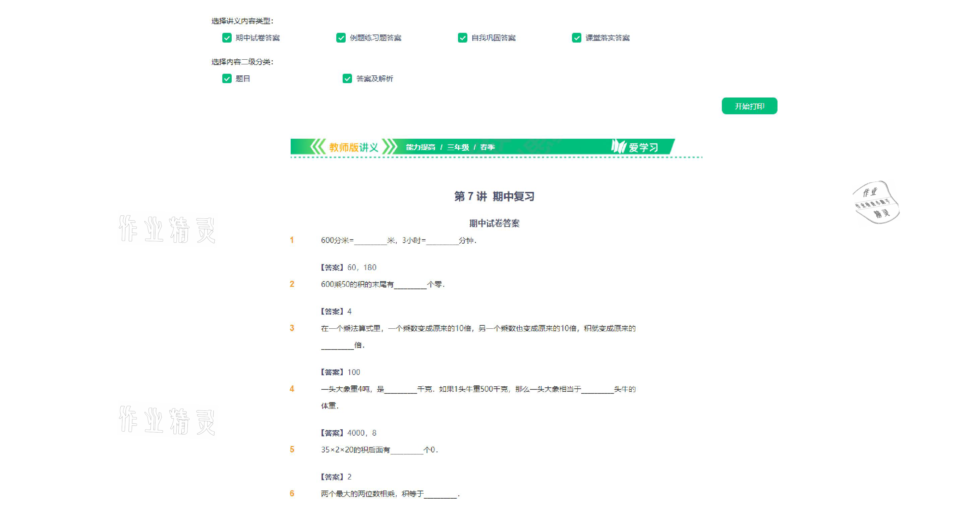Toggle the 题目 checkbox
The image size is (980, 505).
(x=227, y=78)
